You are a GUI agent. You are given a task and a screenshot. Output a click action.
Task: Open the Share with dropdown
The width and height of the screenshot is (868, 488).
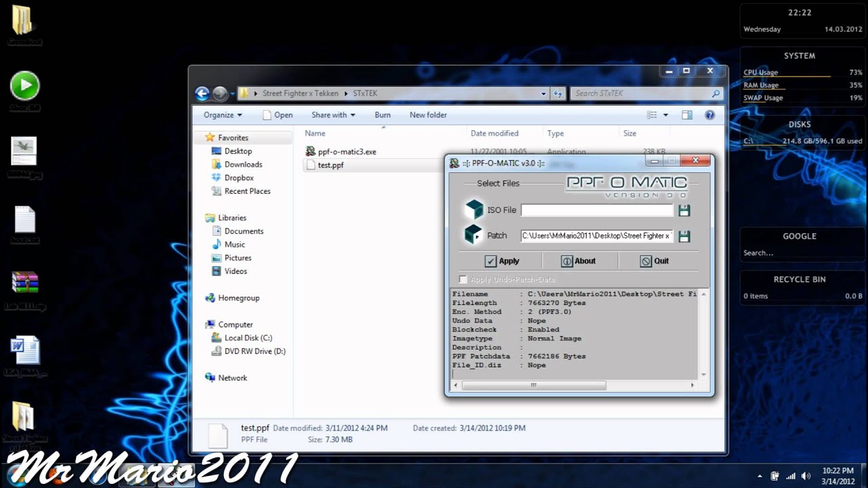coord(334,115)
